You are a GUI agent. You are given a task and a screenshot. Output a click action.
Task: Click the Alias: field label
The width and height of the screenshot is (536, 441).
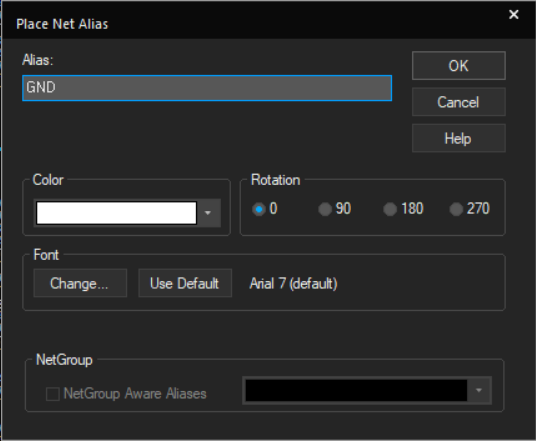pos(38,60)
